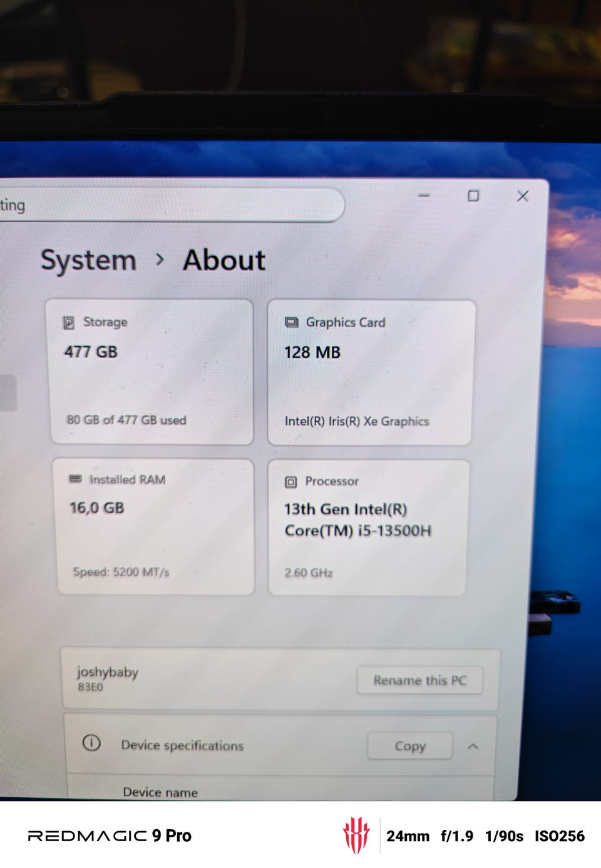The width and height of the screenshot is (601, 868).
Task: Select the joshybaby PC name
Action: pyautogui.click(x=108, y=672)
